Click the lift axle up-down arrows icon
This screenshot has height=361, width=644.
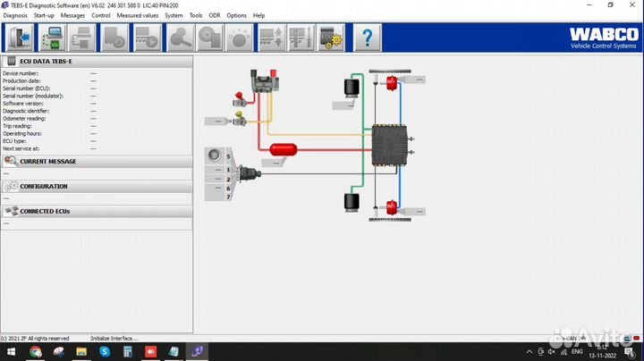point(272,38)
